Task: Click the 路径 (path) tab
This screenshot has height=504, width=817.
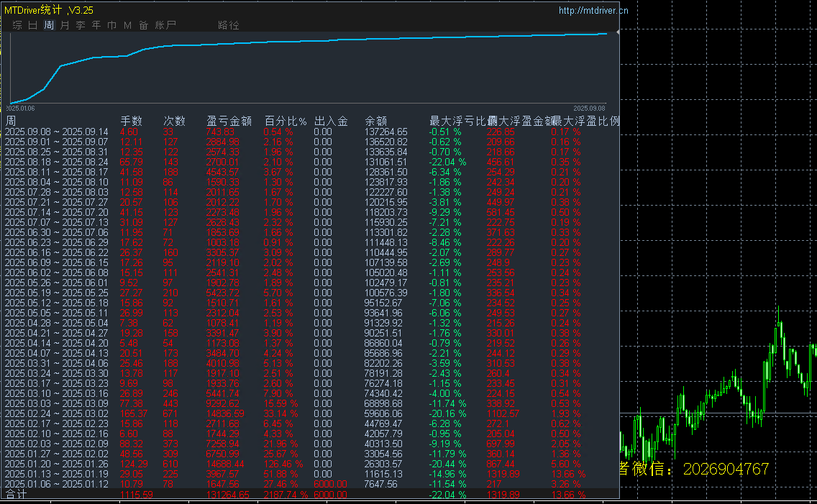Action: [x=229, y=25]
